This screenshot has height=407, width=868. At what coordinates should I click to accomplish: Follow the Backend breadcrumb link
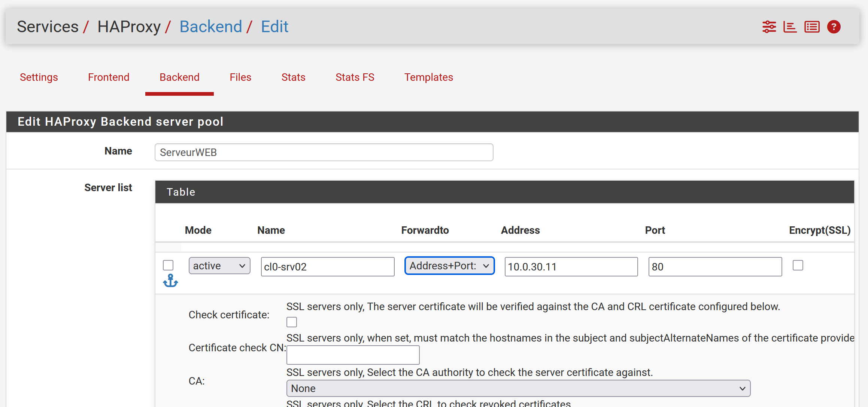point(211,27)
